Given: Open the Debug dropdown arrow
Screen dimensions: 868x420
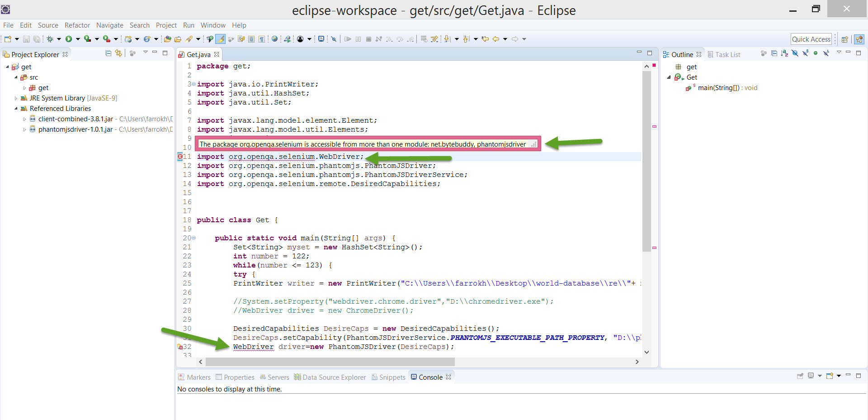Looking at the screenshot, I should coord(59,39).
